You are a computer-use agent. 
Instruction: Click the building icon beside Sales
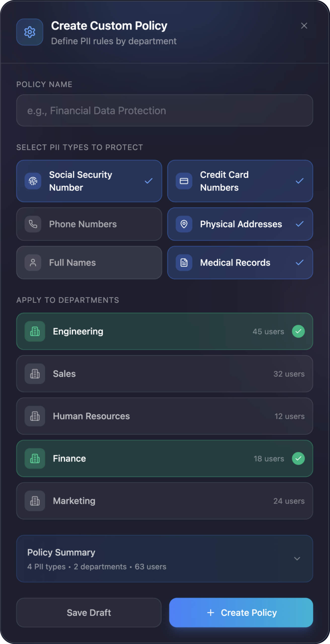[x=35, y=374]
